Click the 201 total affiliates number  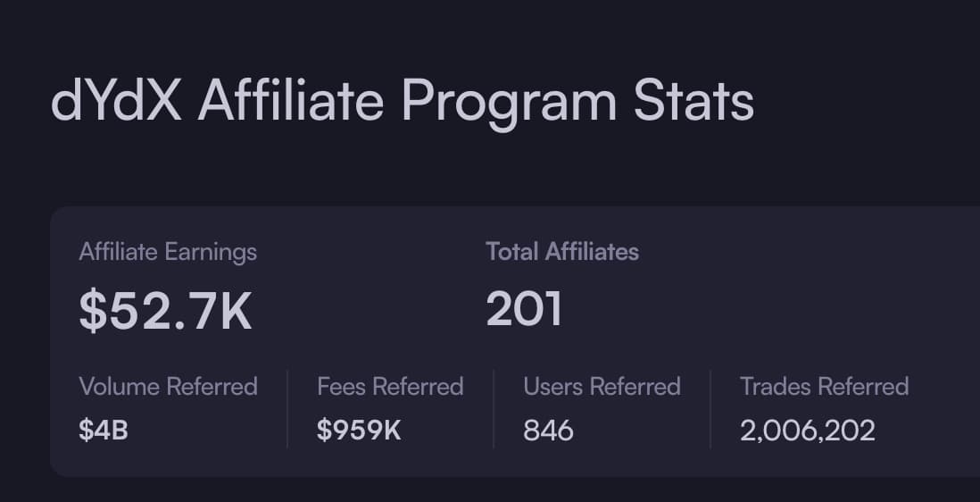click(524, 309)
